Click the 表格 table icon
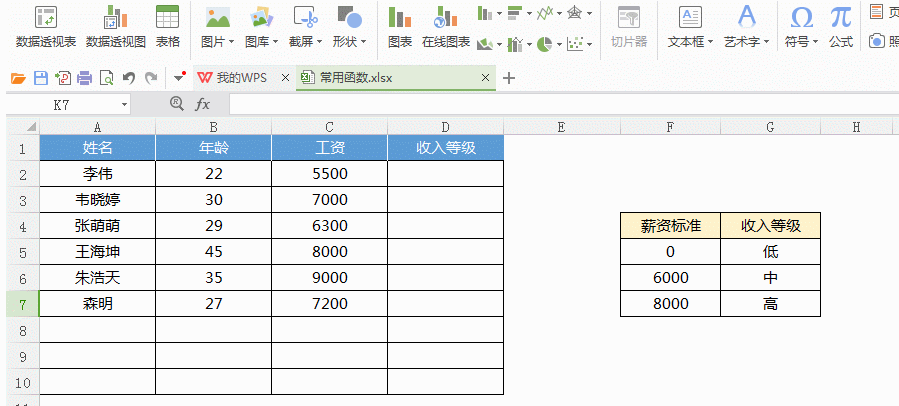The width and height of the screenshot is (899, 406). click(168, 26)
